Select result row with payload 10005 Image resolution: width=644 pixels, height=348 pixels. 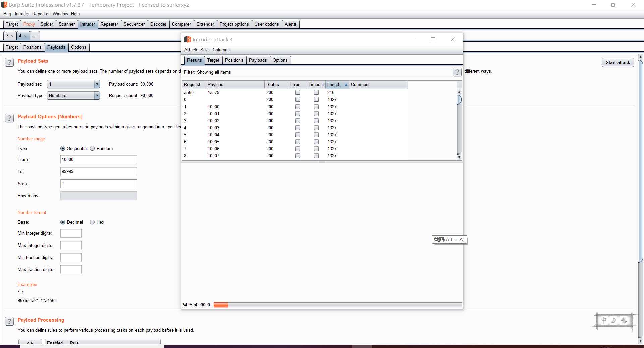295,142
